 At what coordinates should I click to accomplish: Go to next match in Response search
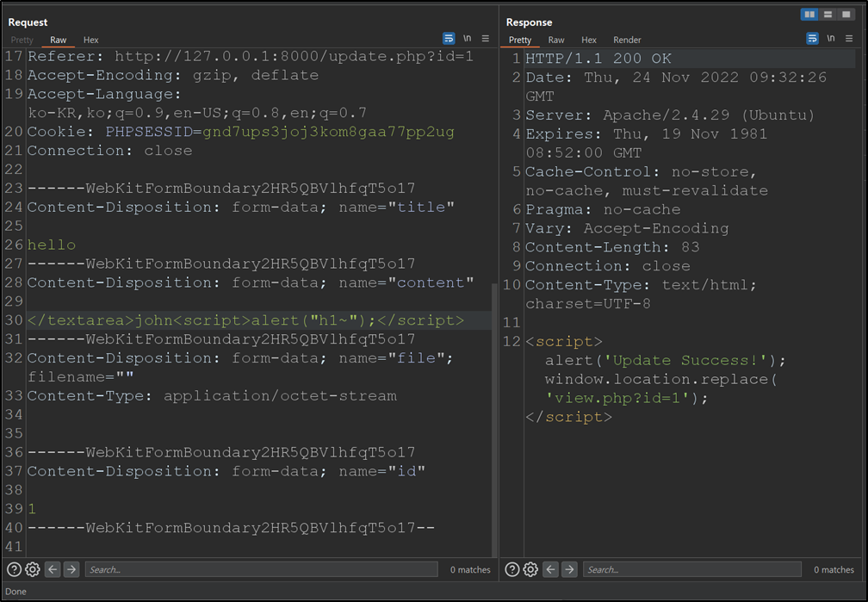569,569
